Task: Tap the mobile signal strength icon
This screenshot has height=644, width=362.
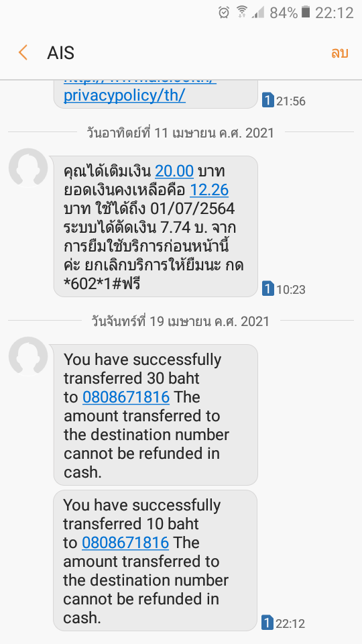Action: 258,13
